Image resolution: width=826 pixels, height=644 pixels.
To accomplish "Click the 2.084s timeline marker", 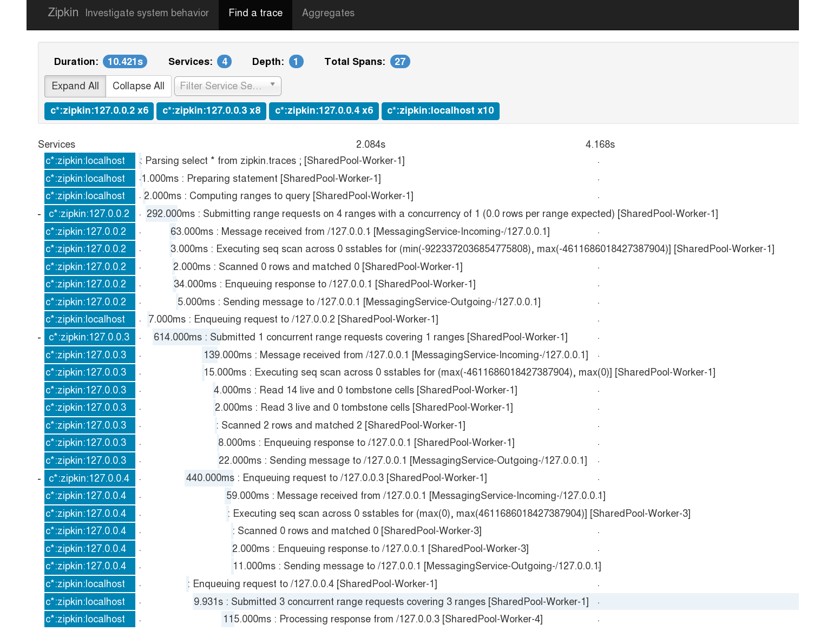I will point(371,144).
